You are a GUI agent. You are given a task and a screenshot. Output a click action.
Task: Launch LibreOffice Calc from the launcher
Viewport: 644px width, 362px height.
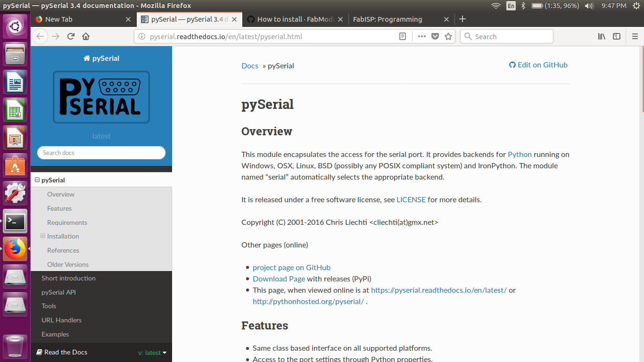tap(15, 110)
